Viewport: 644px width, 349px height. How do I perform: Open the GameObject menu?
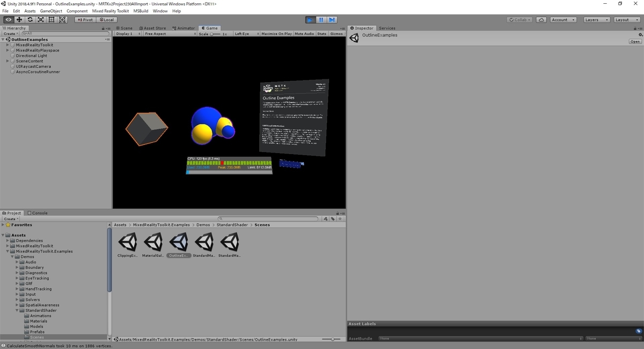tap(51, 11)
